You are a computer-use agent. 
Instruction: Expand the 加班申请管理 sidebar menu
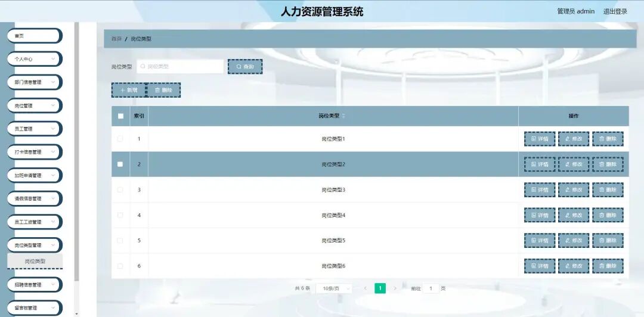35,175
